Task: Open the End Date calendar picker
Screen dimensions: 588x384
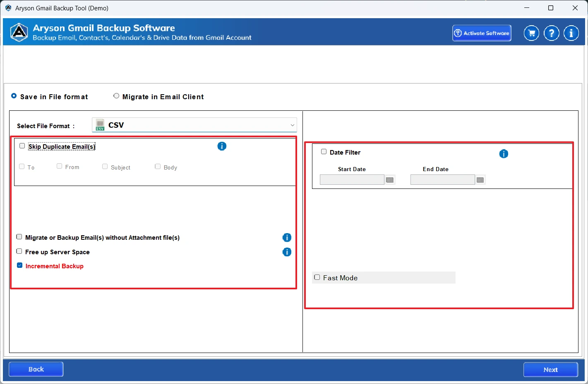Action: [x=480, y=180]
